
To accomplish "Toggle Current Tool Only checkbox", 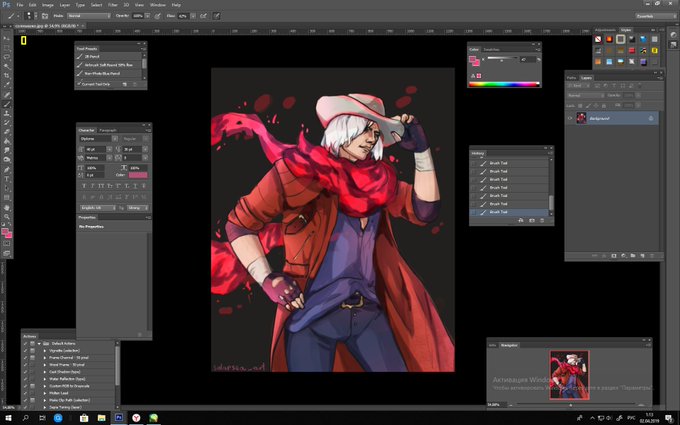I will pos(79,84).
